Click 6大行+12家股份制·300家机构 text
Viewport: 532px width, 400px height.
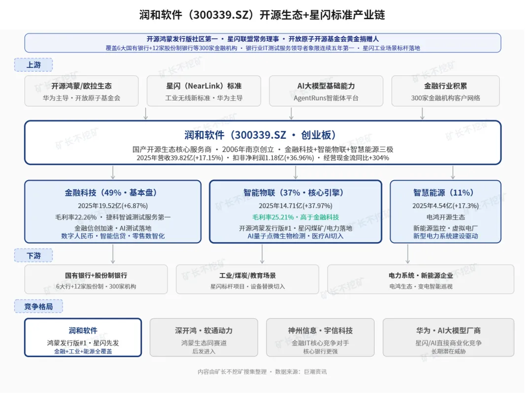point(96,286)
